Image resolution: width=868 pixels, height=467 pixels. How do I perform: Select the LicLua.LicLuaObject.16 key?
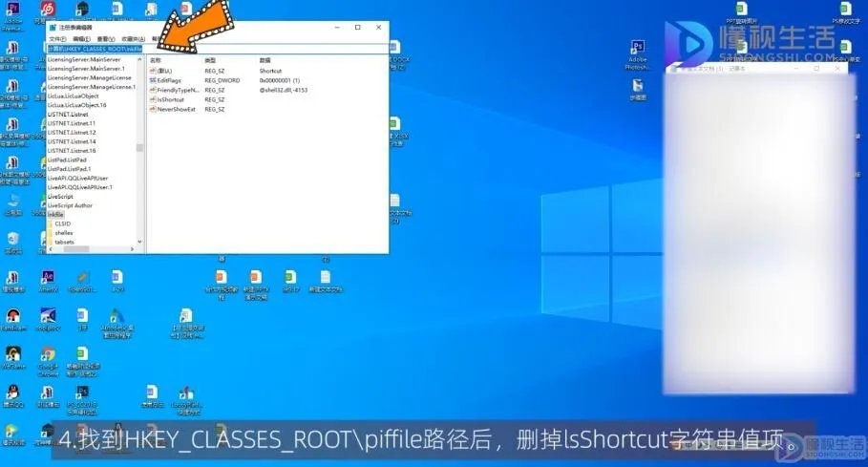tap(76, 105)
